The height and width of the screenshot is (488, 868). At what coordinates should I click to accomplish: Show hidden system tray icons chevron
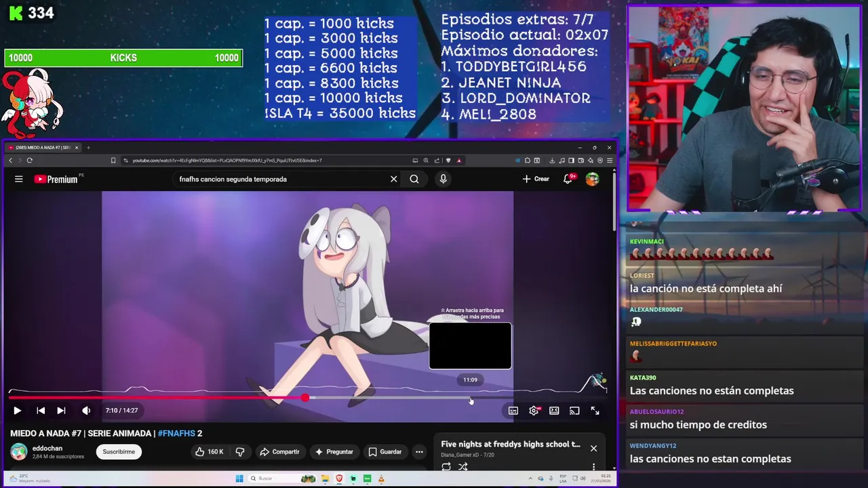pos(530,478)
